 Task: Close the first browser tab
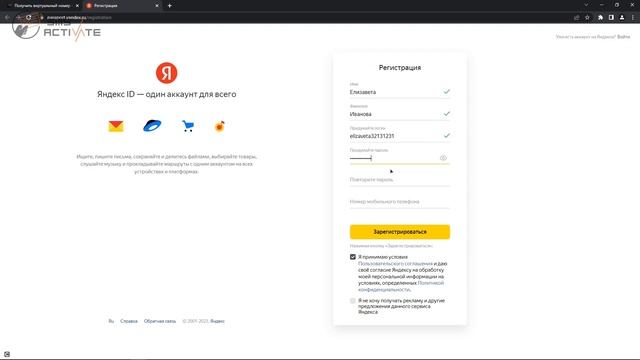coord(77,6)
